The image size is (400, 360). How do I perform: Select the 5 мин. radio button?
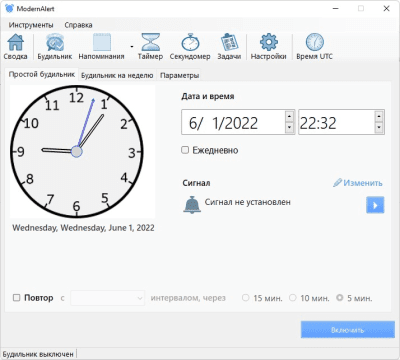340,297
